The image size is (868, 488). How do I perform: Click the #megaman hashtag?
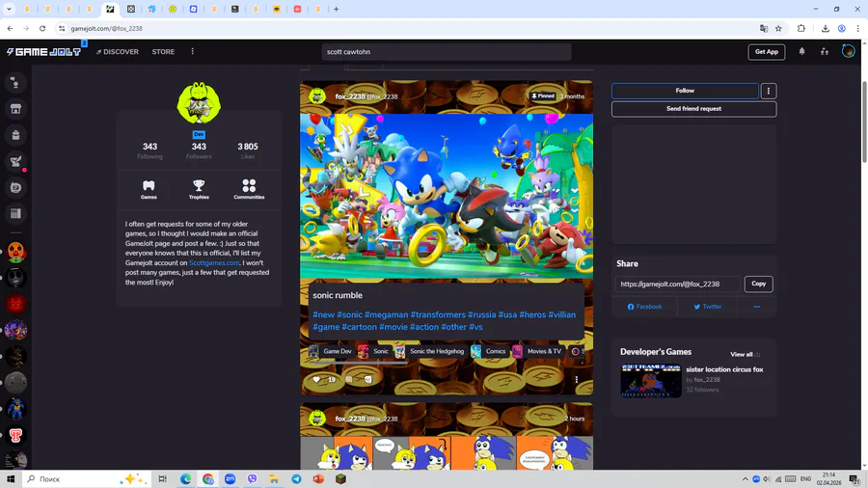click(387, 314)
